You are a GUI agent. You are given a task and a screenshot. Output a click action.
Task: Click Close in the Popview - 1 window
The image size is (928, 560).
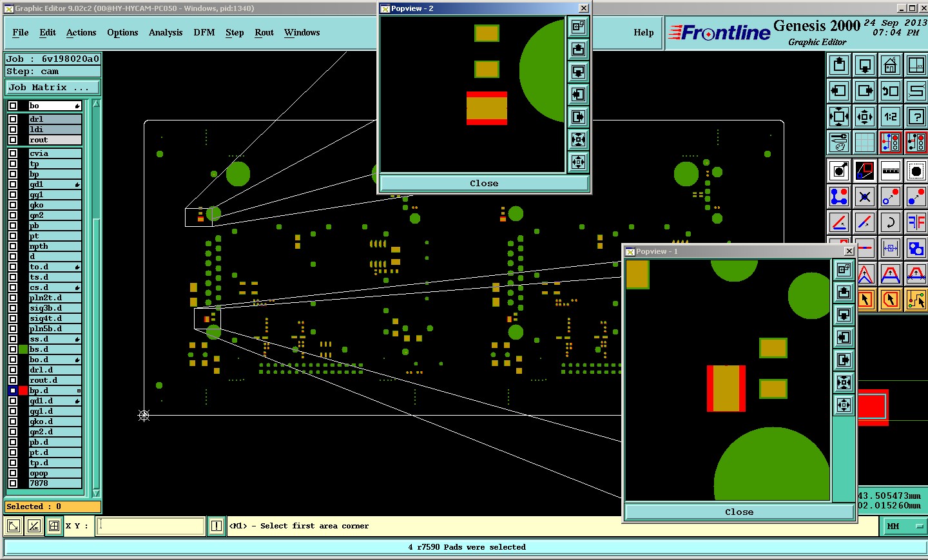click(x=739, y=512)
